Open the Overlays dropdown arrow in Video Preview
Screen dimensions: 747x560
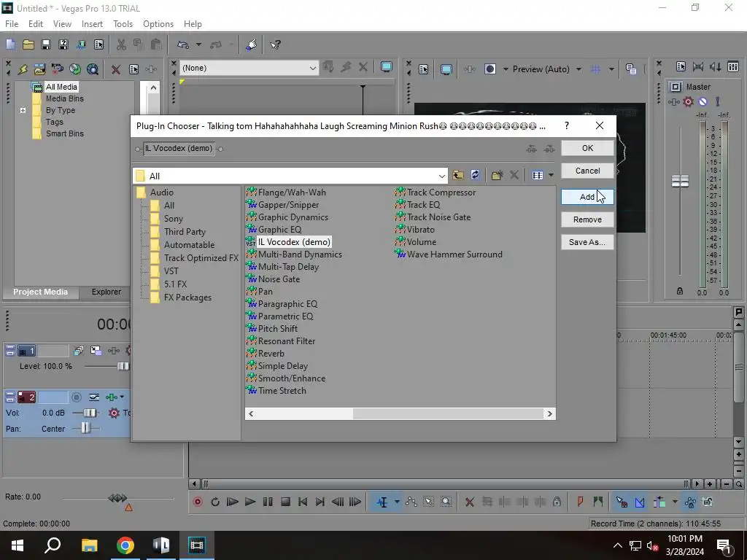tap(612, 69)
